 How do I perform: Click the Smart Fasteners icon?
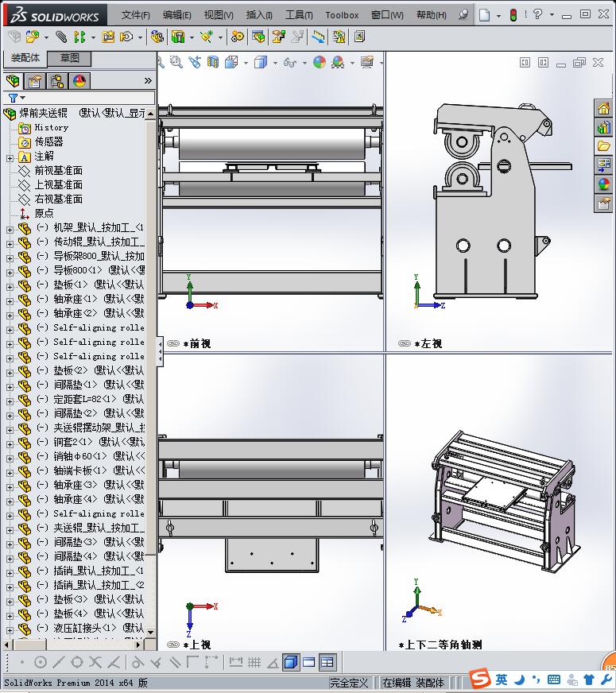pyautogui.click(x=108, y=37)
